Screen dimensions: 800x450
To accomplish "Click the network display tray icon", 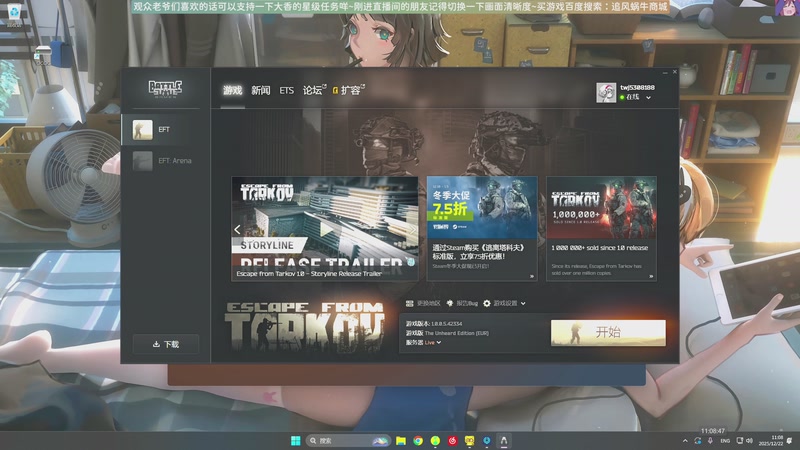I will [x=739, y=441].
